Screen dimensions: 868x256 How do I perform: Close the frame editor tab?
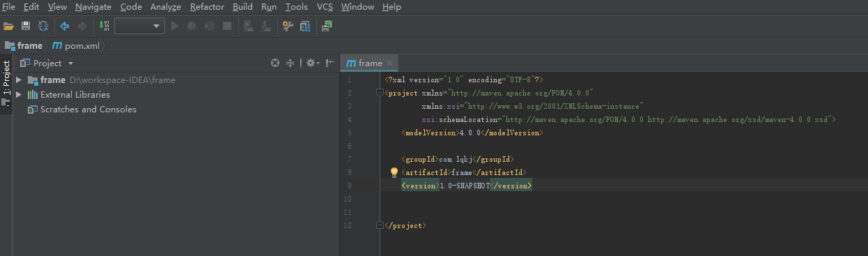pyautogui.click(x=390, y=63)
